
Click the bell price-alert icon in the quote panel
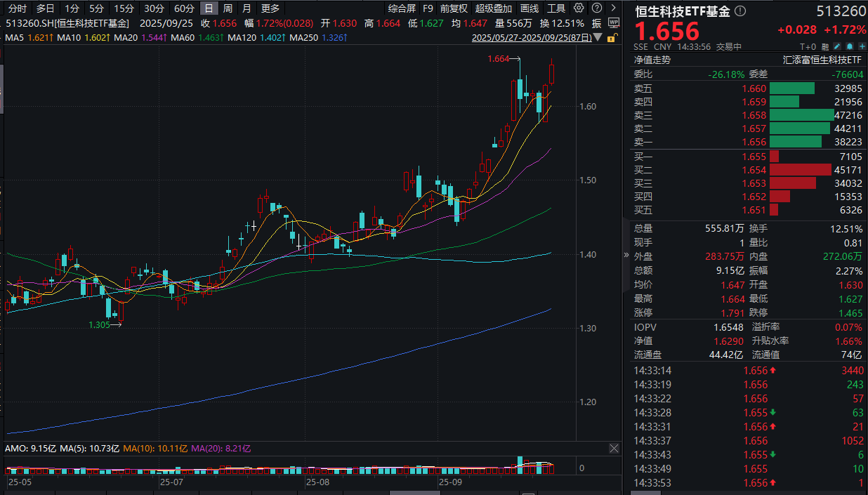(x=850, y=45)
